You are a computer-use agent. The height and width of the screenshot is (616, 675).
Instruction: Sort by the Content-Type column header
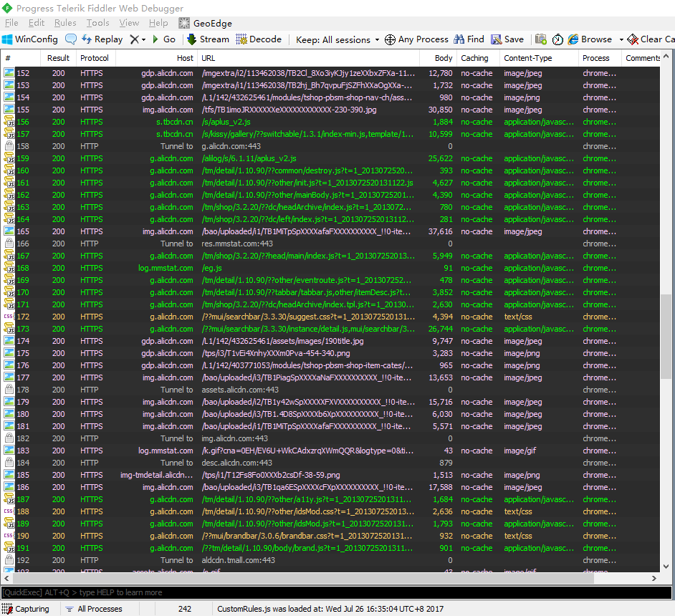pos(539,58)
